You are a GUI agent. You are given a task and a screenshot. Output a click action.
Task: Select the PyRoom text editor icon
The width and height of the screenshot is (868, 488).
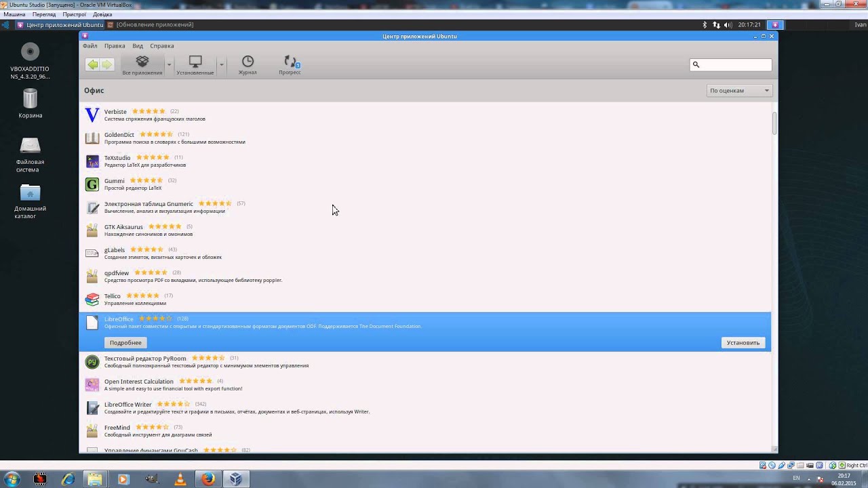[x=92, y=362]
